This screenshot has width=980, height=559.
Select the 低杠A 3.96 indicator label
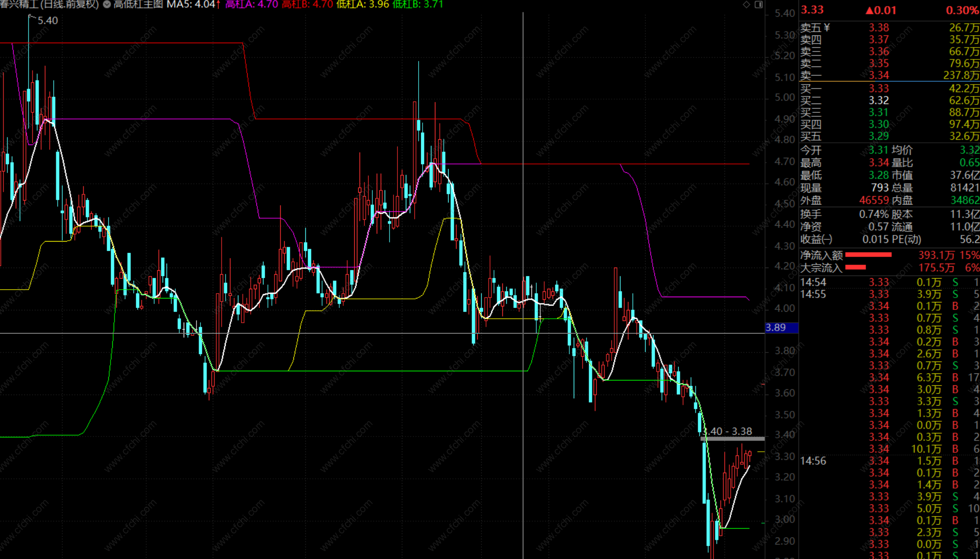pos(363,4)
